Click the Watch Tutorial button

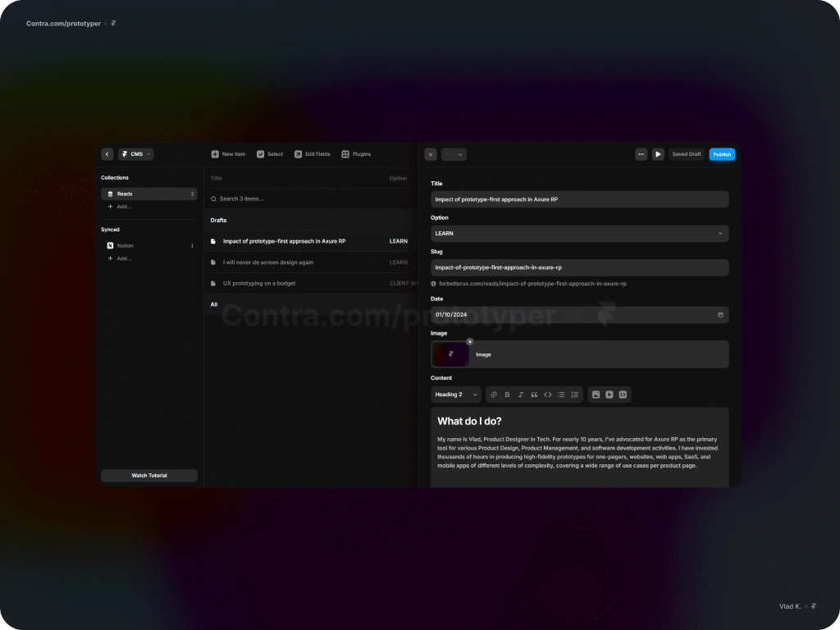point(149,476)
